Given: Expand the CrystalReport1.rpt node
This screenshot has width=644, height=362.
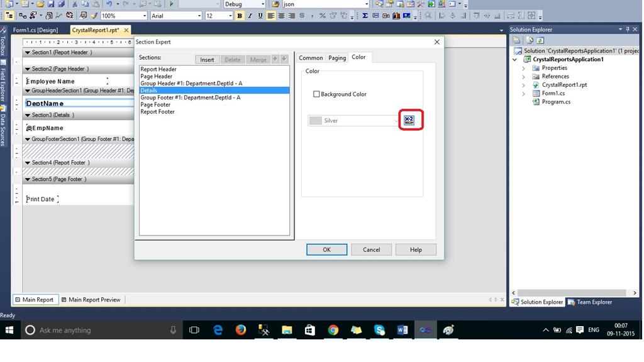Looking at the screenshot, I should pos(524,85).
